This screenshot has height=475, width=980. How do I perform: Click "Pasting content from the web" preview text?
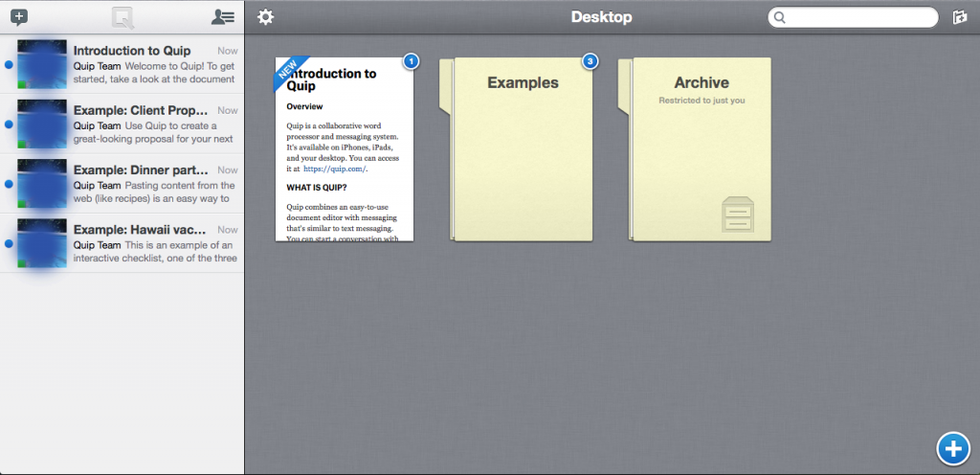[x=154, y=192]
